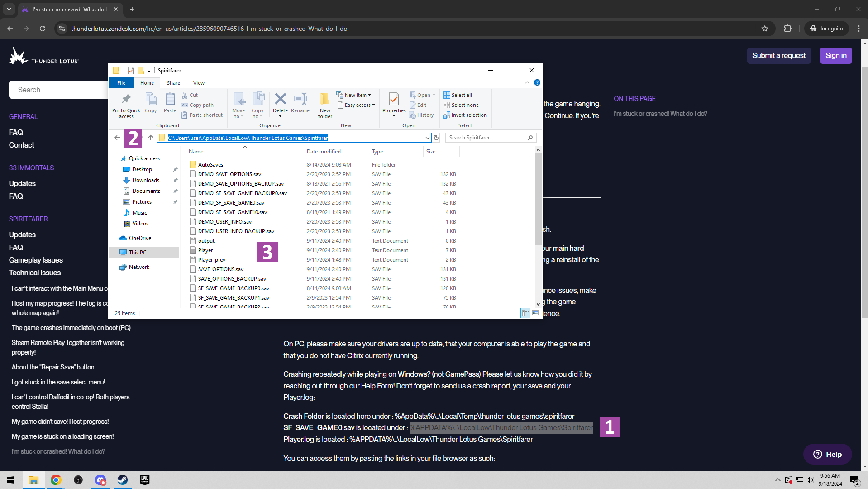868x489 pixels.
Task: Bookmark this page with star icon
Action: click(x=765, y=29)
